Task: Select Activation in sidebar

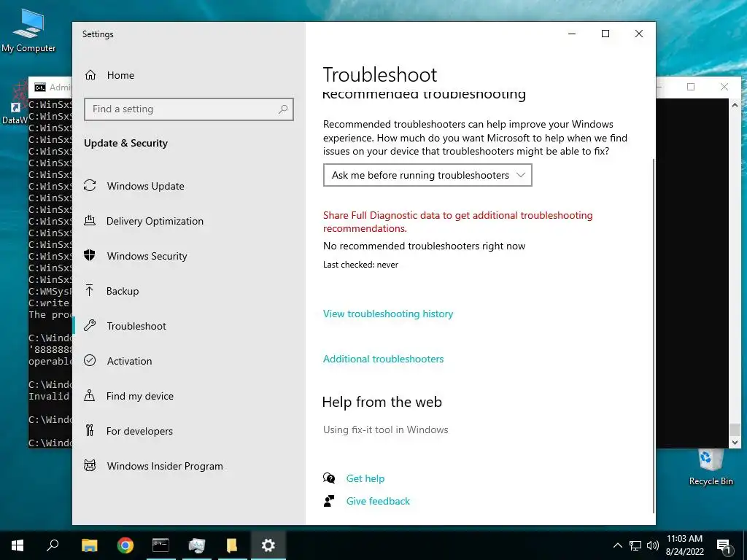Action: 129,361
